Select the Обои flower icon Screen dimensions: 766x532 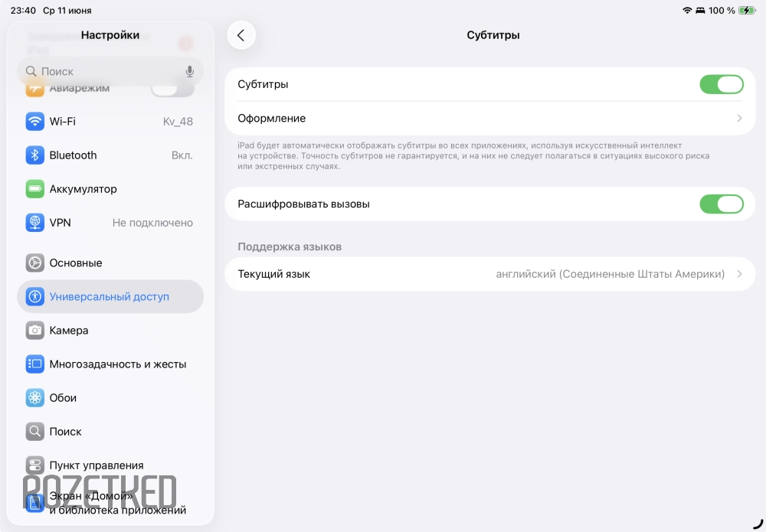tap(34, 398)
